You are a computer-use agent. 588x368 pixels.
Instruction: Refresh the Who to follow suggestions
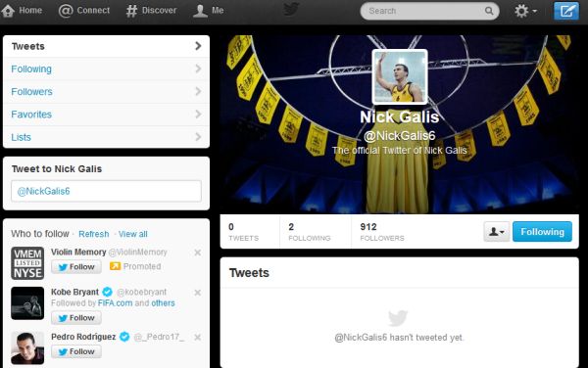click(94, 234)
